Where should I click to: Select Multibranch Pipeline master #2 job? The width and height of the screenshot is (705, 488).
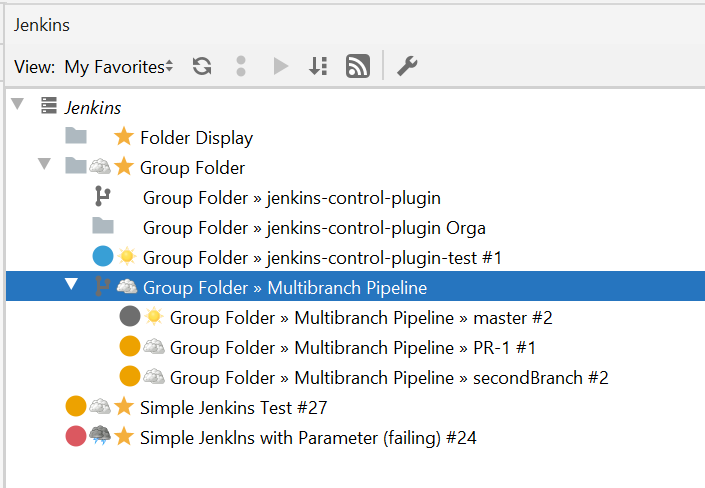click(x=361, y=318)
